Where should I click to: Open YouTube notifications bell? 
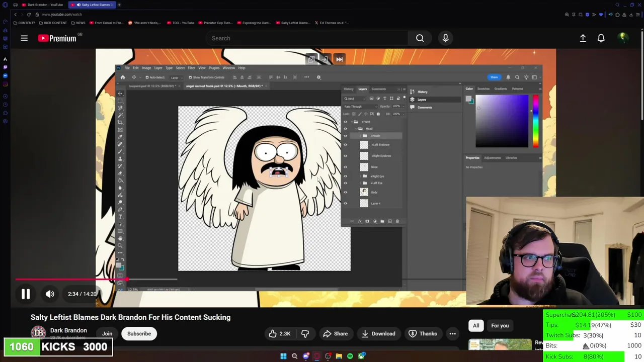601,38
